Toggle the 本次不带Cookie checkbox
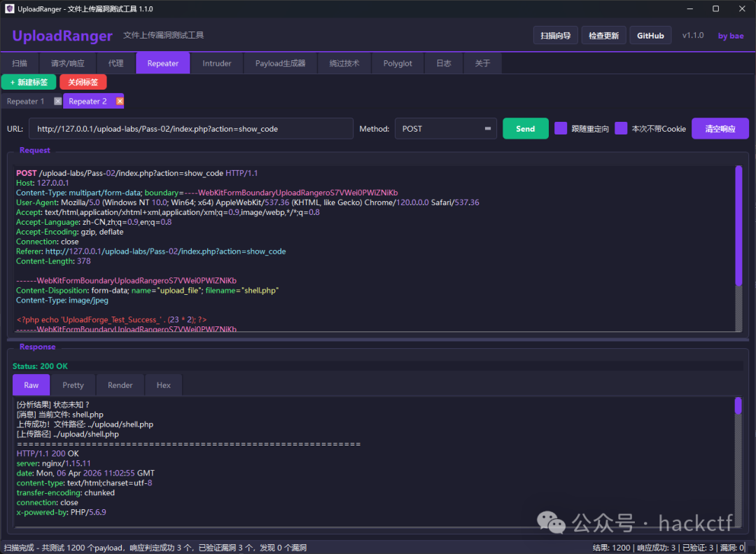This screenshot has height=554, width=756. [x=621, y=128]
